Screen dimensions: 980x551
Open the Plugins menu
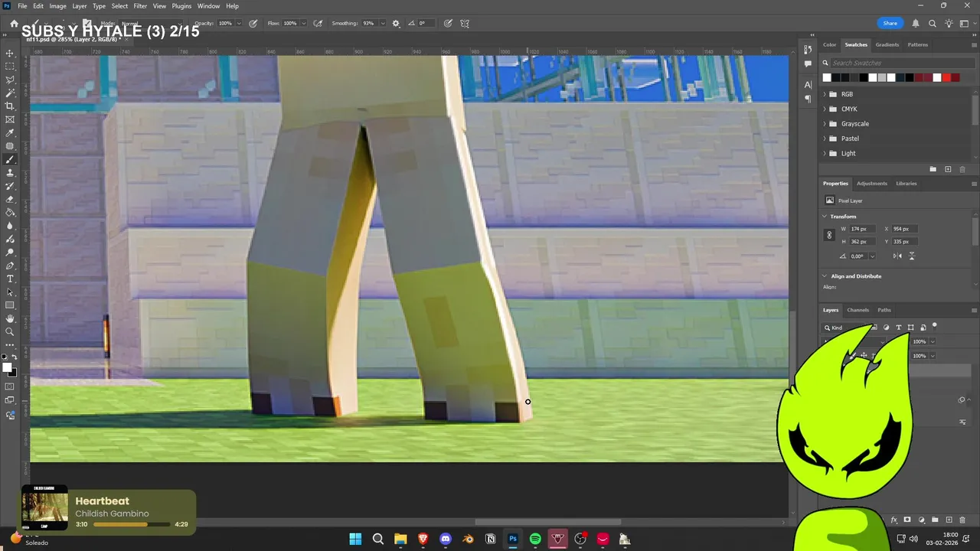[181, 6]
